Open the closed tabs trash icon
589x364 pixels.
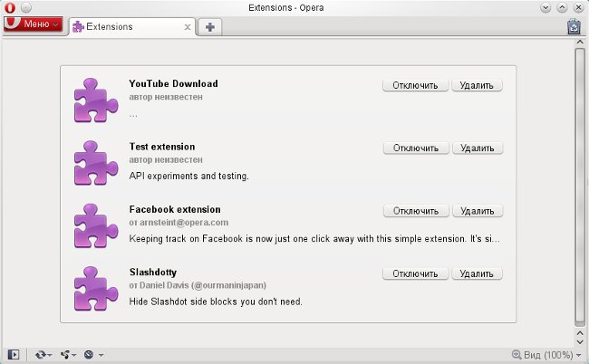tap(574, 27)
